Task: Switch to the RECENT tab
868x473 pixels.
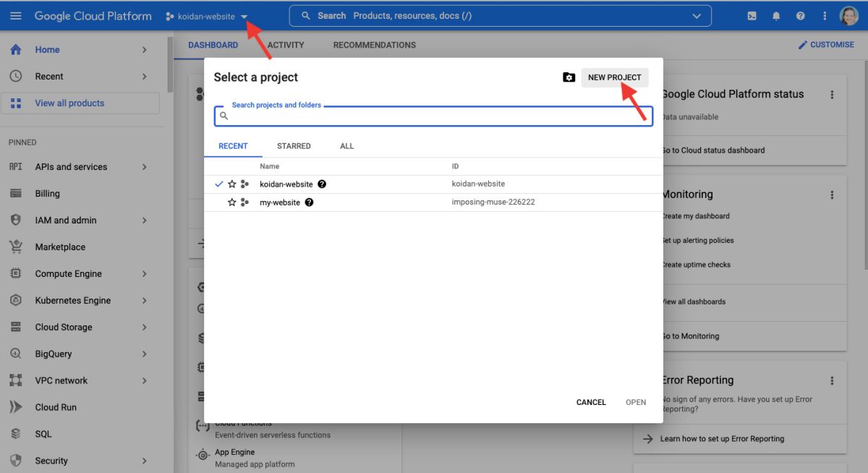Action: click(233, 146)
